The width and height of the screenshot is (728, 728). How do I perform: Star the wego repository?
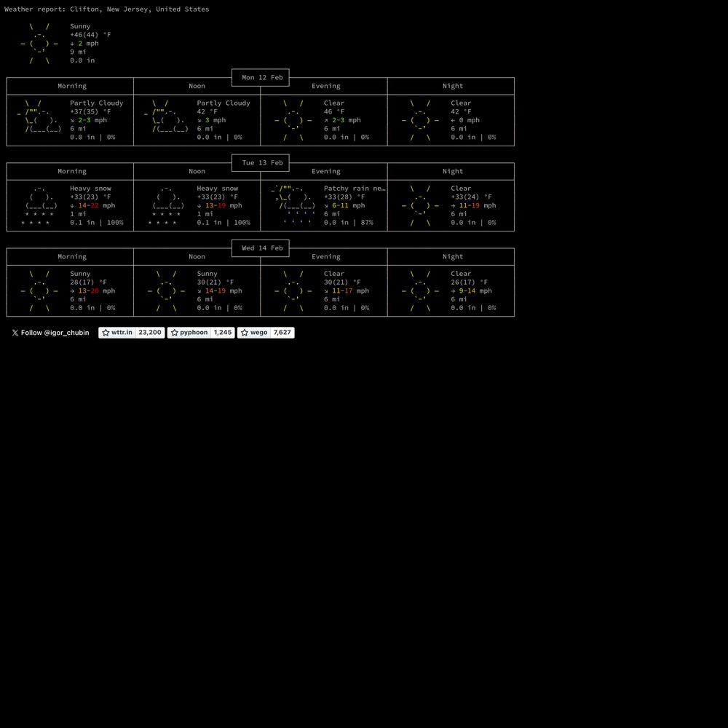click(254, 333)
